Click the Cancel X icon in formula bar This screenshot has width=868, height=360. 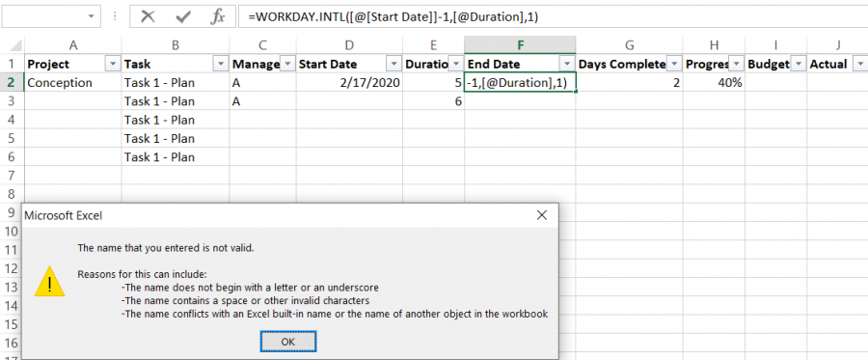tap(148, 16)
